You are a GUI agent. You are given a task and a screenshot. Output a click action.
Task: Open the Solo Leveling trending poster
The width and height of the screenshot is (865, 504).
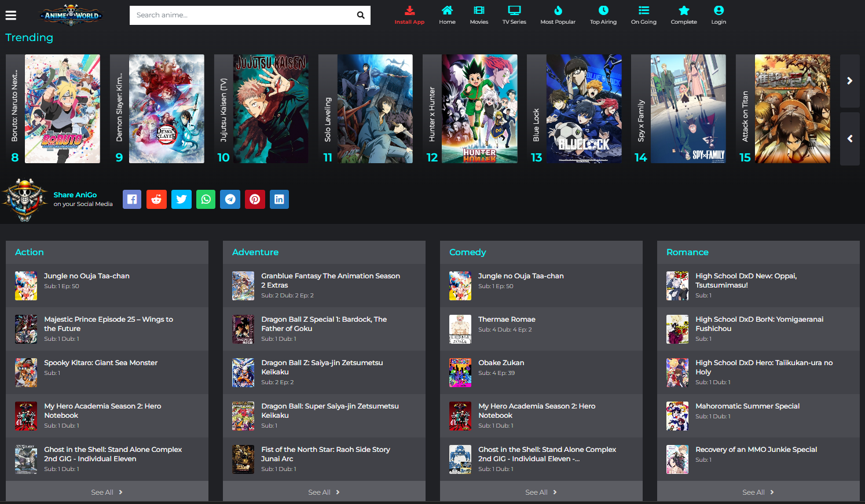pyautogui.click(x=375, y=109)
